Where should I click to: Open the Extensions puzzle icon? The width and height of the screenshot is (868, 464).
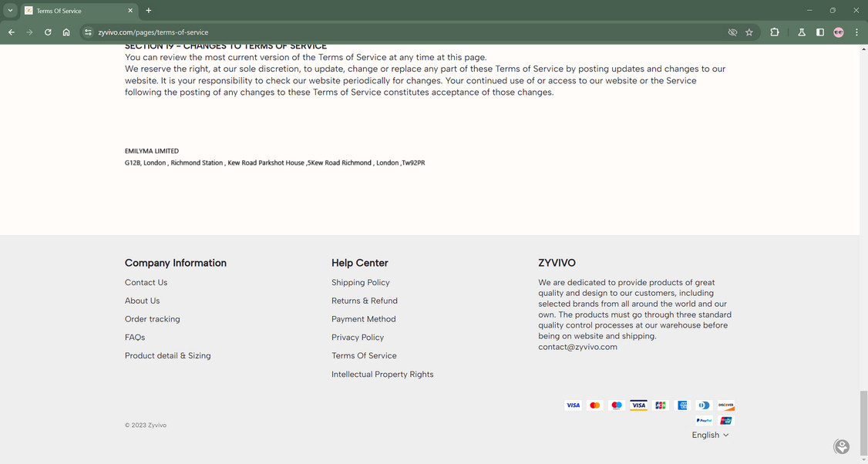(775, 32)
